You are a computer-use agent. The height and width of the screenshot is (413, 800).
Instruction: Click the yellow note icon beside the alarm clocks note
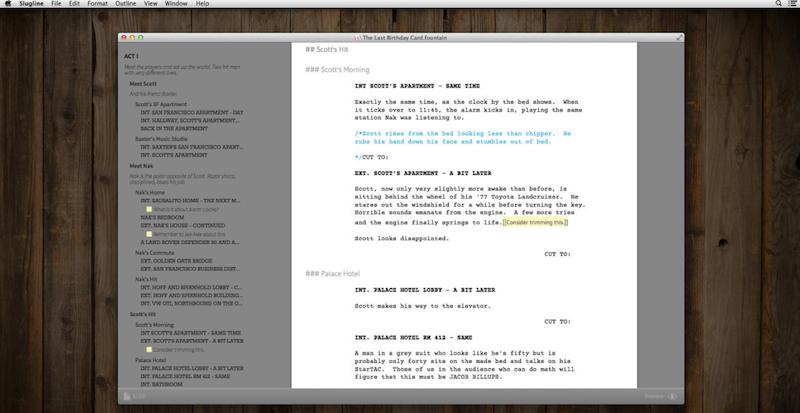(x=149, y=209)
